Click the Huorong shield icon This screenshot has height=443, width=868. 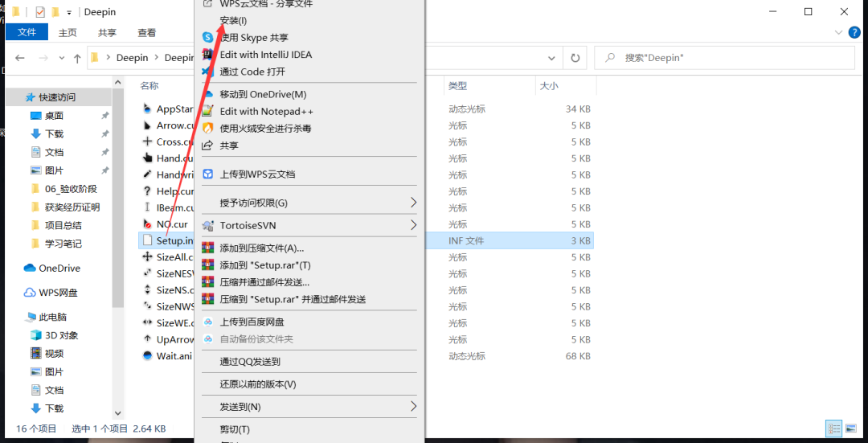click(x=207, y=129)
